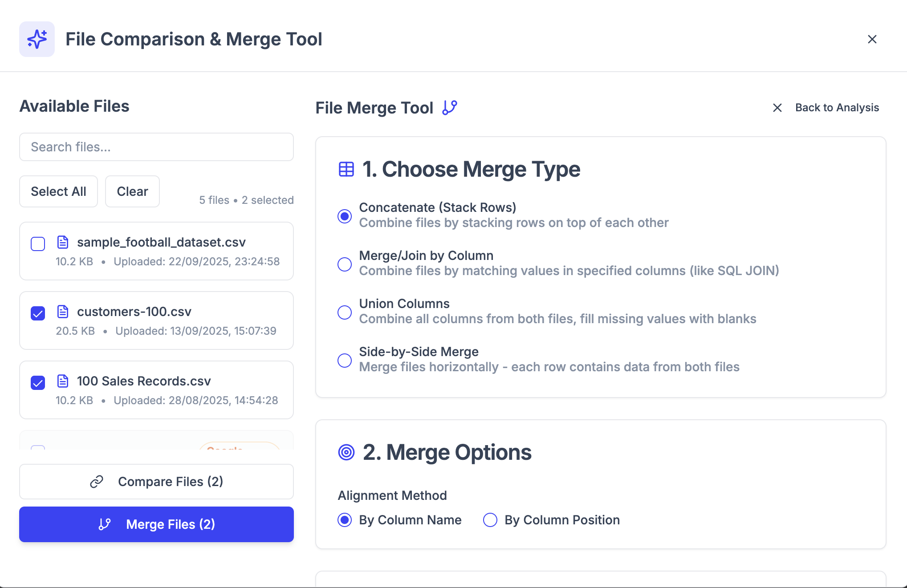907x588 pixels.
Task: Click the Clear selection button
Action: [132, 191]
